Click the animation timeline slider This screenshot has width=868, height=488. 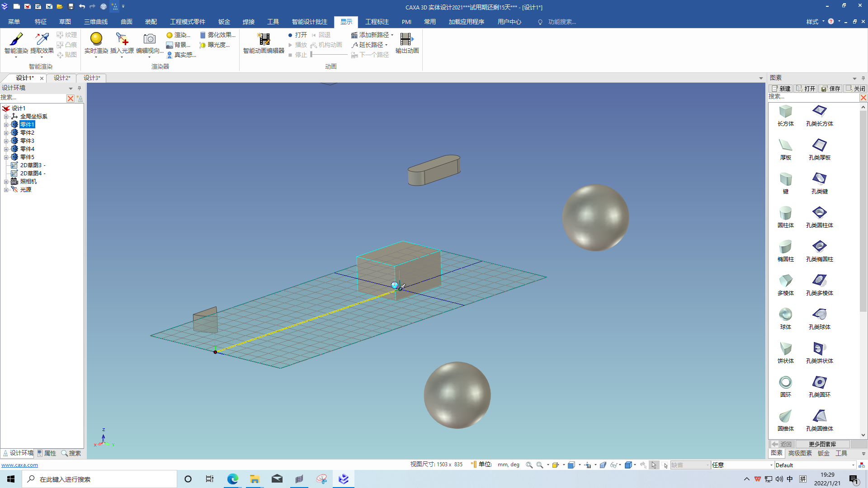(329, 55)
